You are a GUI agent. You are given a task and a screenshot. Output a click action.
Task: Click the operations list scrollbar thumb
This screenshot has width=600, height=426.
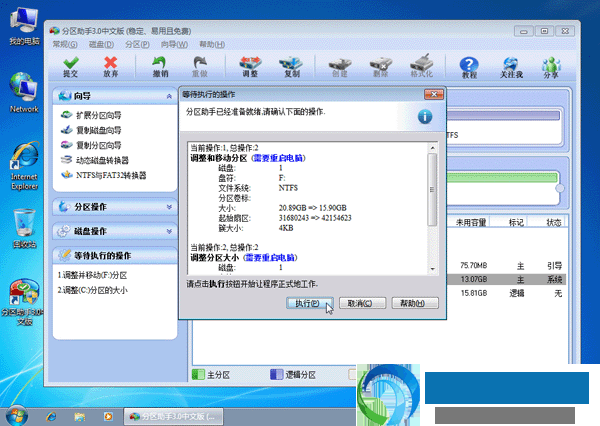tap(432, 189)
